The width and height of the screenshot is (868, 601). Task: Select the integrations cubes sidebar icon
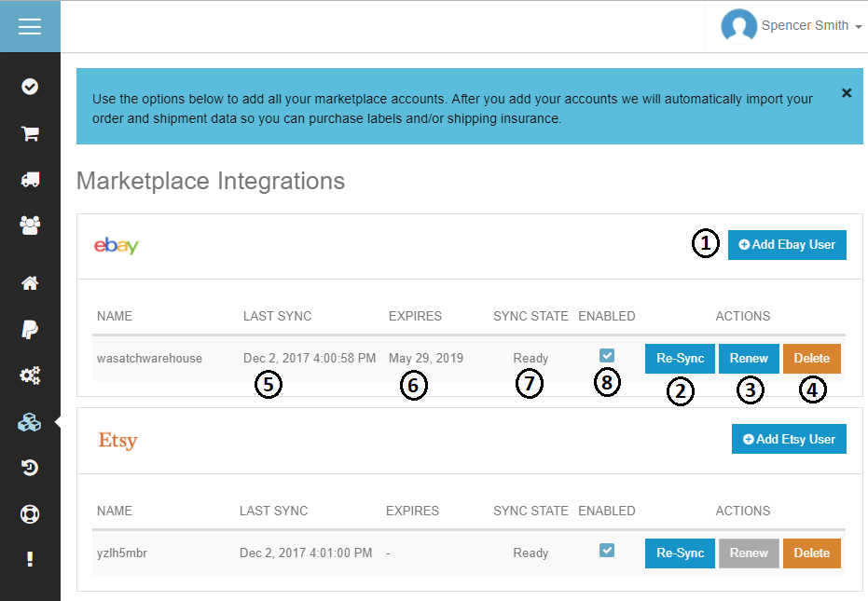click(30, 423)
